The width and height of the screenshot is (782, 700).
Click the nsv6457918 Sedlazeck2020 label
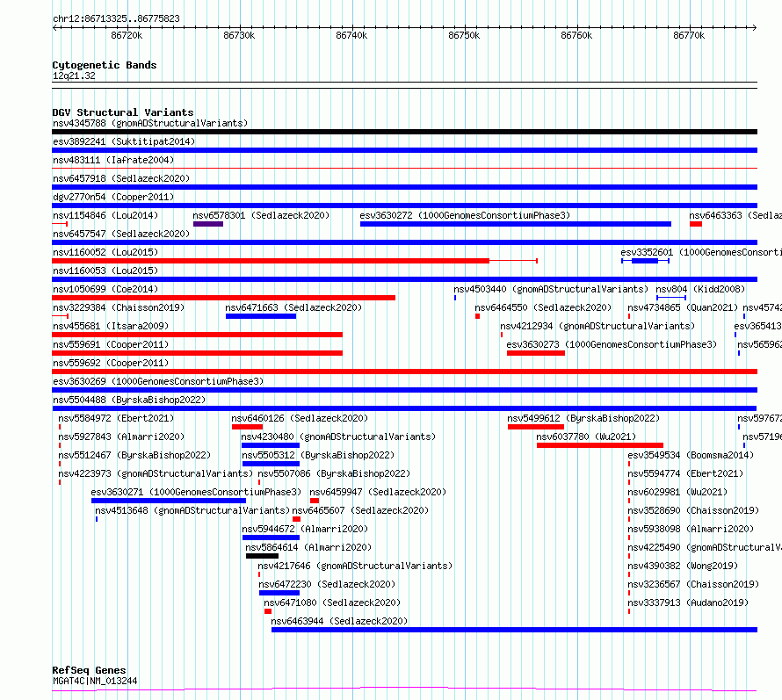pyautogui.click(x=121, y=178)
